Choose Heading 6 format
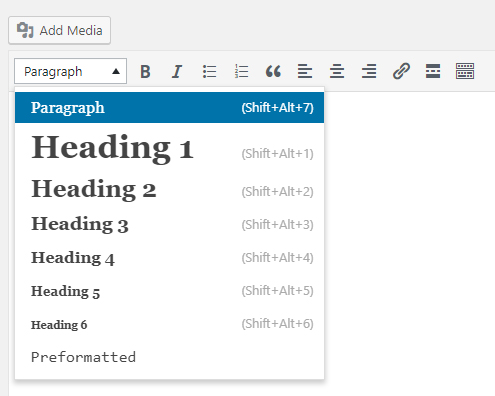This screenshot has width=495, height=396. (169, 324)
